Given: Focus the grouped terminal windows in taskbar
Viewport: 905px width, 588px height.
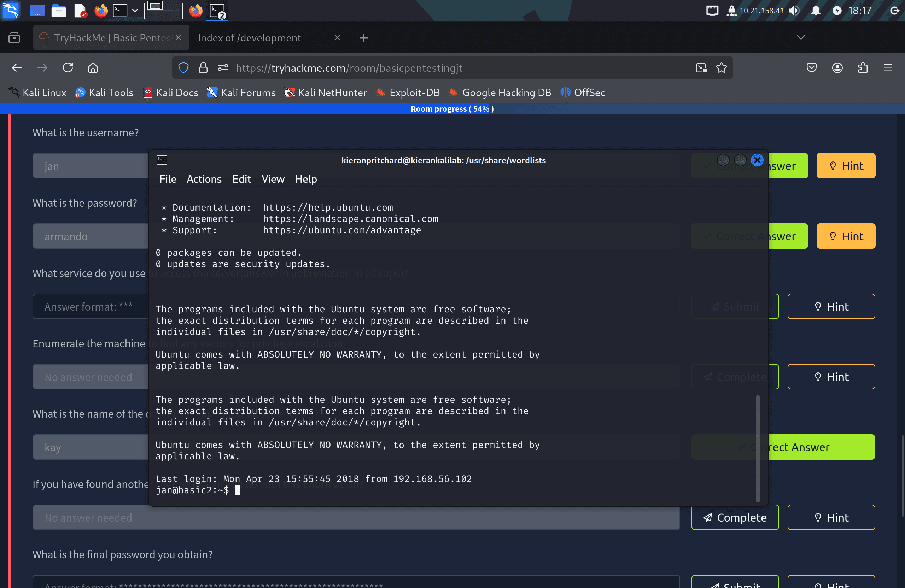Looking at the screenshot, I should (217, 11).
